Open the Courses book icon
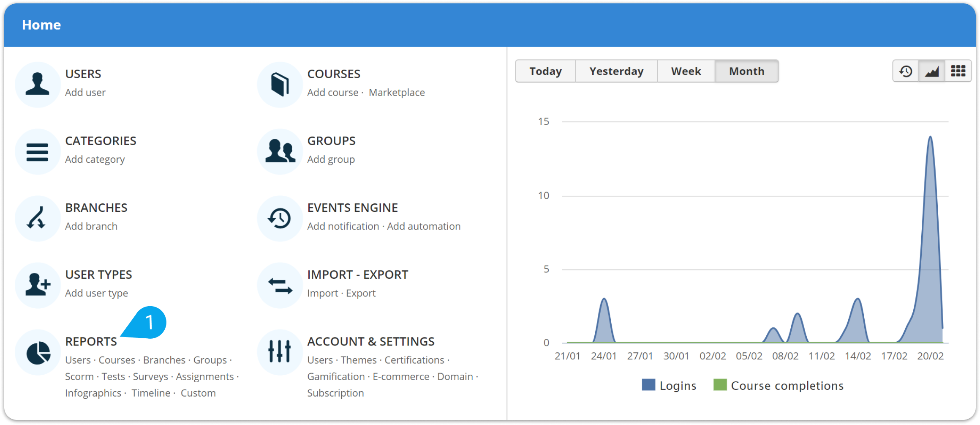Image resolution: width=980 pixels, height=425 pixels. click(280, 84)
